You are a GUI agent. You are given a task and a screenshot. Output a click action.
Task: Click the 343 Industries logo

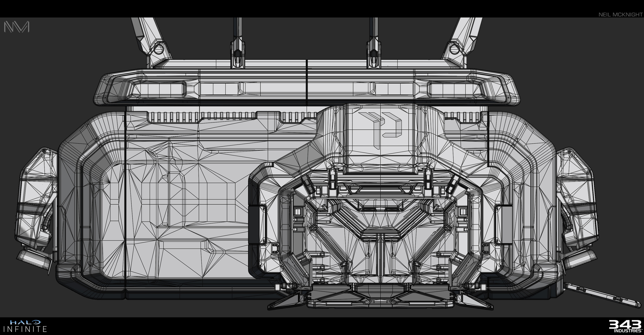pyautogui.click(x=625, y=326)
